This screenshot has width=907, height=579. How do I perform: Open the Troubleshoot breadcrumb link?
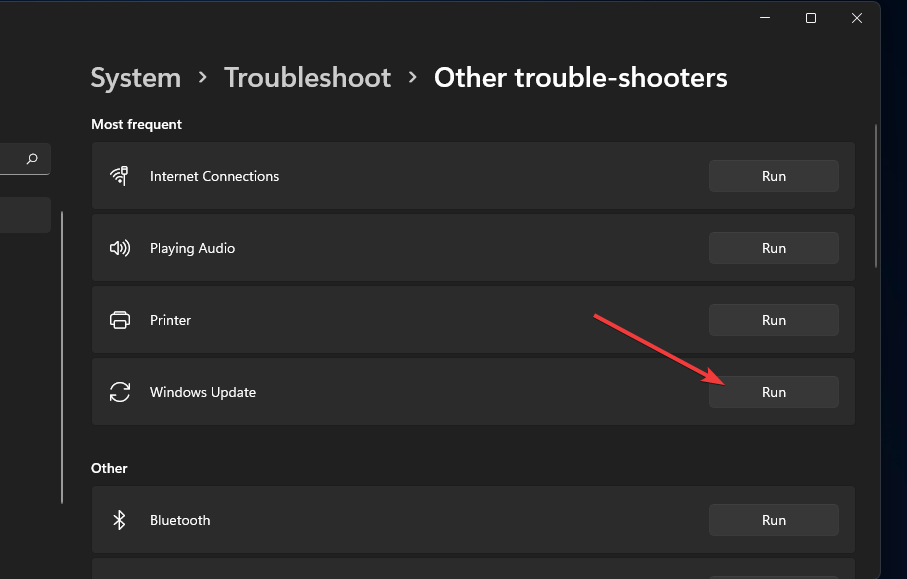coord(307,77)
